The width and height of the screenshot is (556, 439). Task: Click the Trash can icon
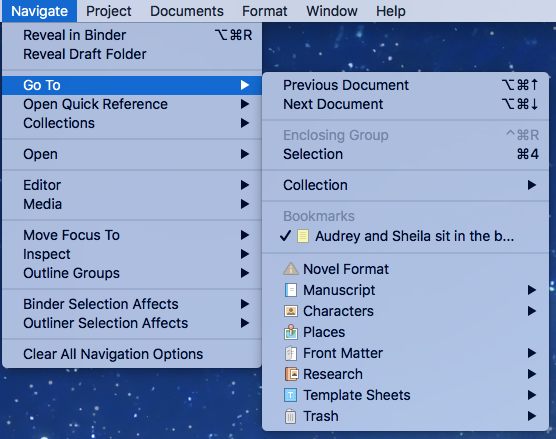(x=290, y=416)
